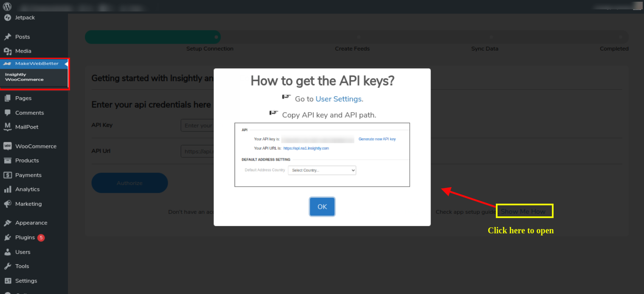
Task: Collapse the MakeWebBetter submenu arrow
Action: click(x=66, y=63)
